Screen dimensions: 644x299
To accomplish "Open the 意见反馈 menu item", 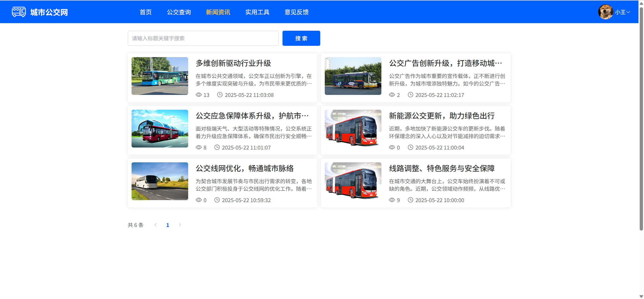I will (296, 12).
